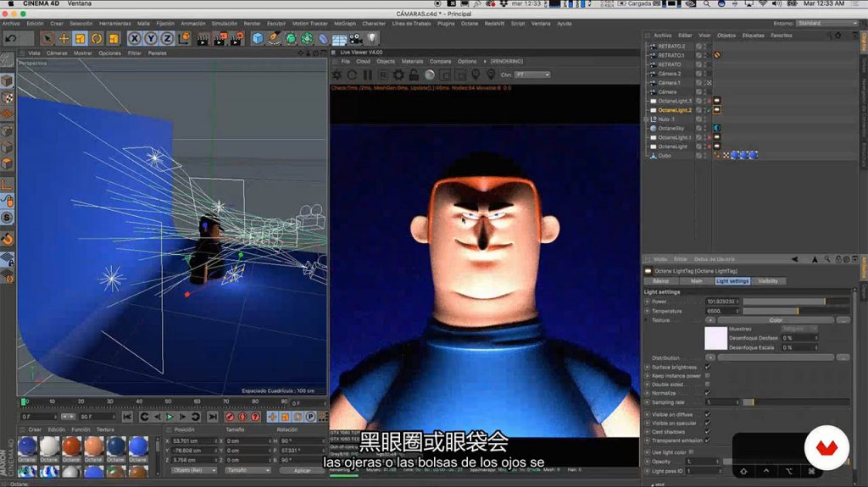Open Etiquetas menu in object manager

[x=753, y=36]
